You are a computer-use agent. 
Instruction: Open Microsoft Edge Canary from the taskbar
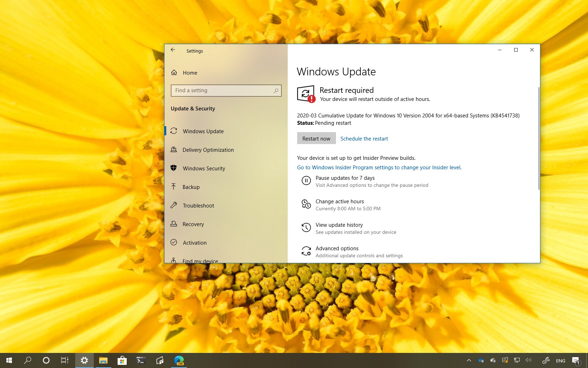[x=179, y=360]
